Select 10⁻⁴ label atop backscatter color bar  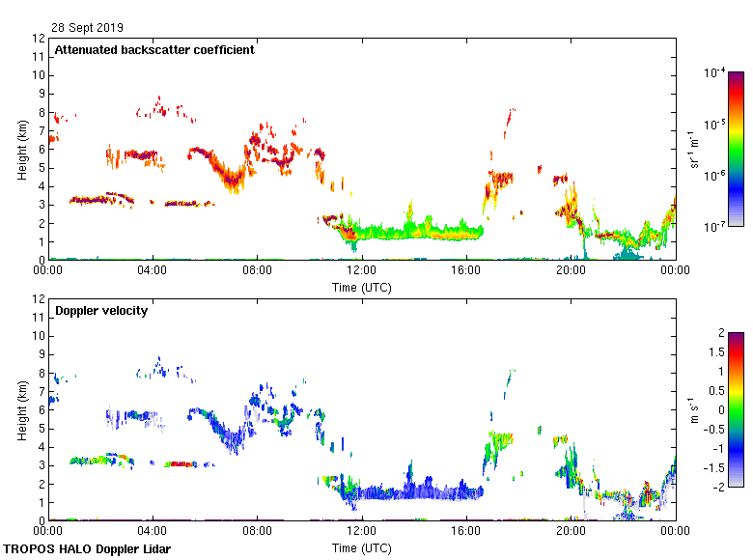[x=714, y=73]
